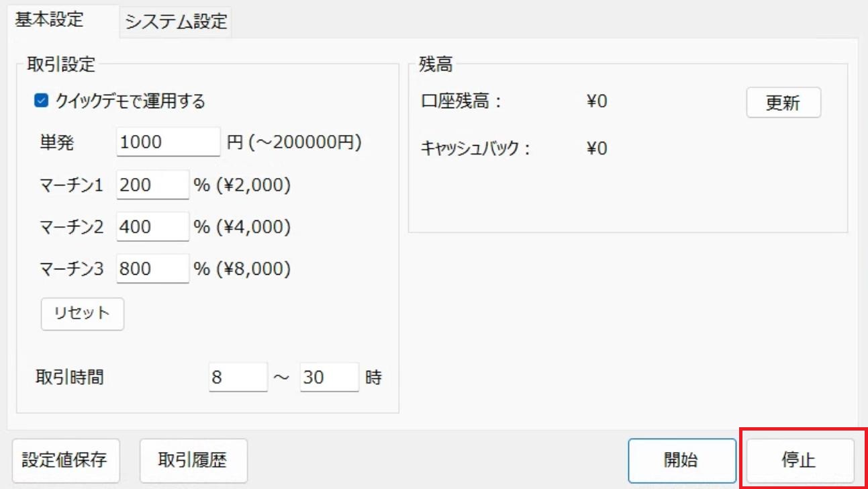Save settings with 設定値保存 button
The height and width of the screenshot is (489, 868).
pos(65,460)
